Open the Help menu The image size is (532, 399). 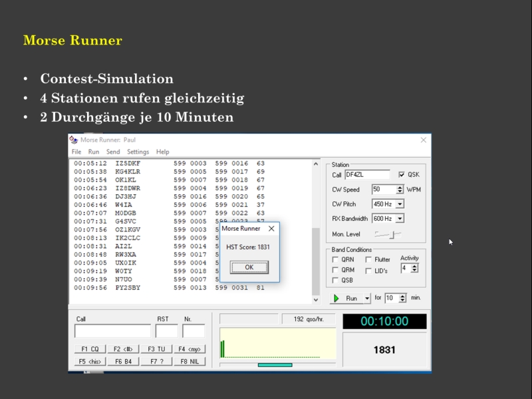pos(162,152)
